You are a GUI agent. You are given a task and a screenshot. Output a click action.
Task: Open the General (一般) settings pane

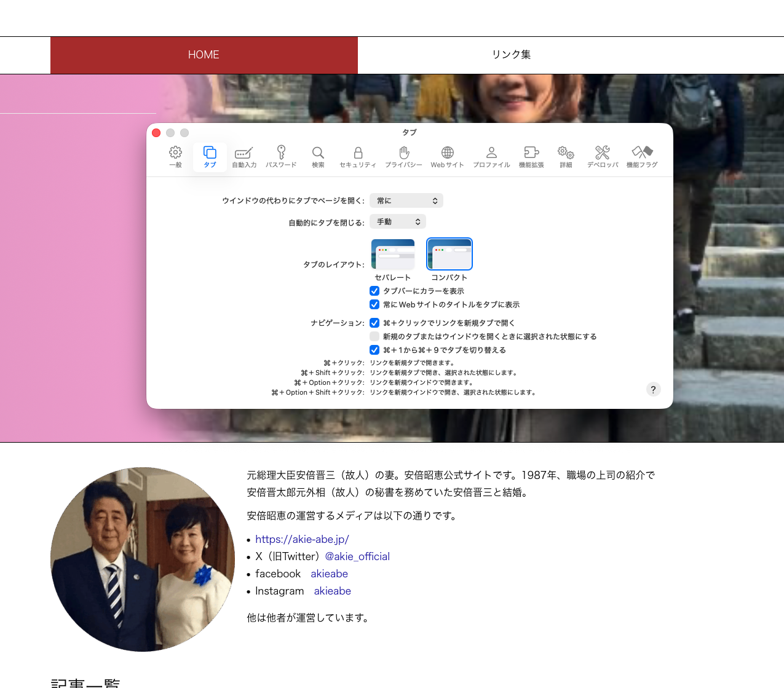[175, 156]
